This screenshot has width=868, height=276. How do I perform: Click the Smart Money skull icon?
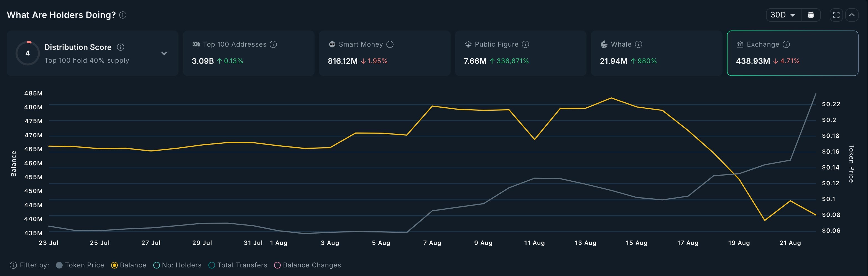tap(331, 44)
